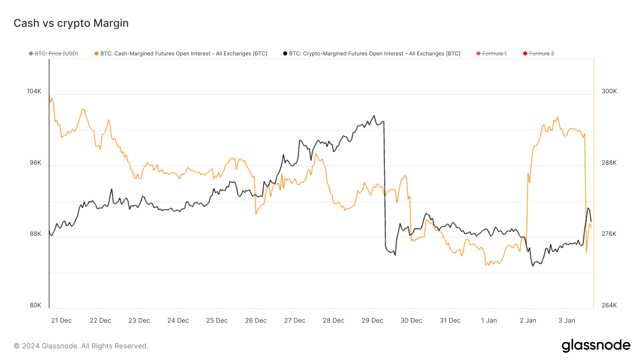Click the red Formula 1 legend dot
The image size is (644, 362).
pyautogui.click(x=478, y=53)
